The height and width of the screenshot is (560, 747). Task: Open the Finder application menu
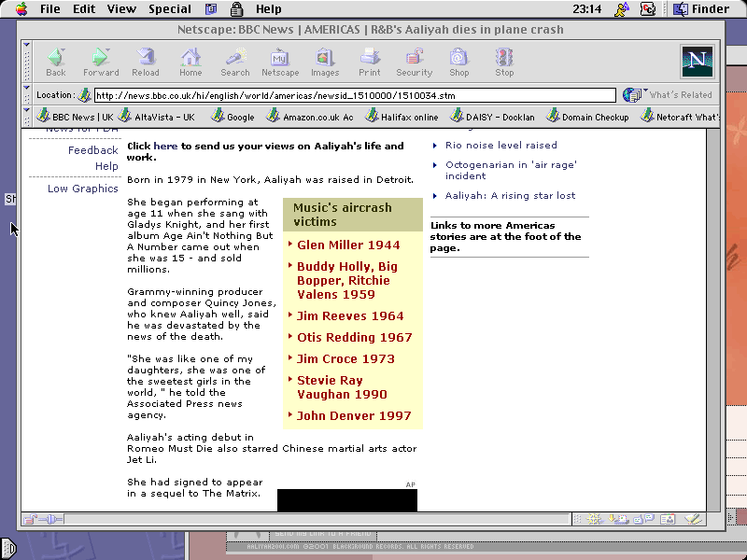(x=702, y=9)
